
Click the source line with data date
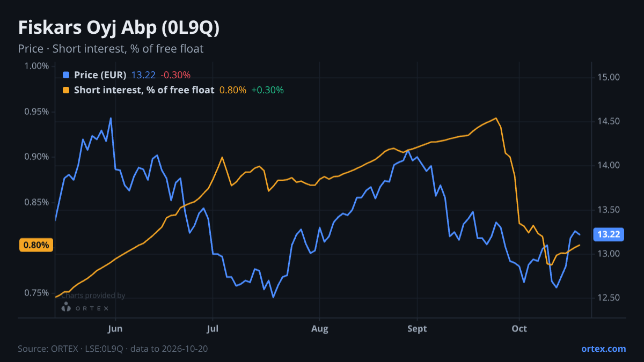113,349
